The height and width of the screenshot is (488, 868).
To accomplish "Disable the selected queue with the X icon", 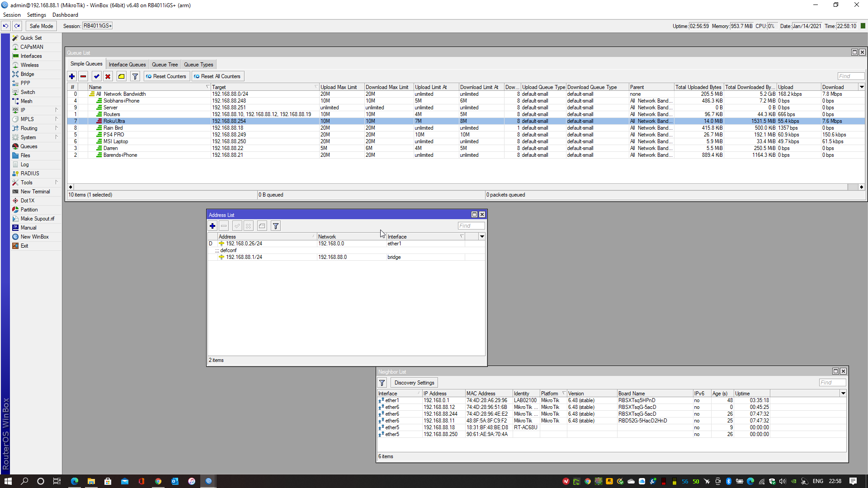I will pyautogui.click(x=108, y=76).
